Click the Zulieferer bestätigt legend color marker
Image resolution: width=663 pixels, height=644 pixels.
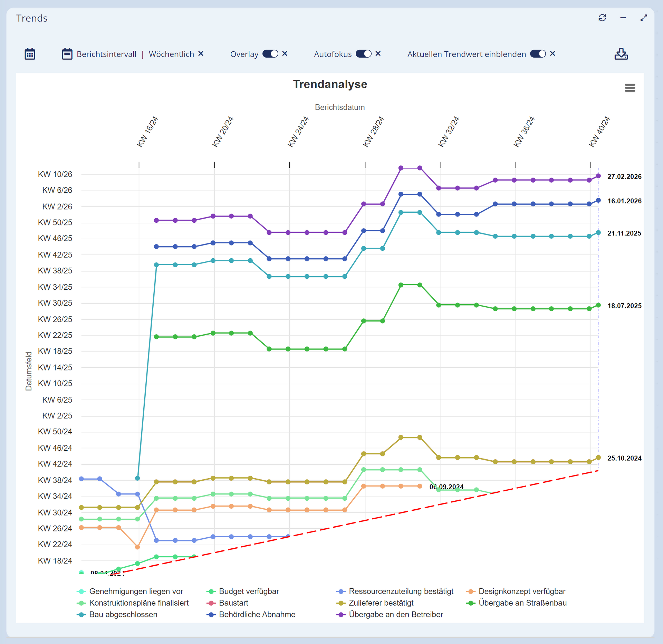pos(341,603)
